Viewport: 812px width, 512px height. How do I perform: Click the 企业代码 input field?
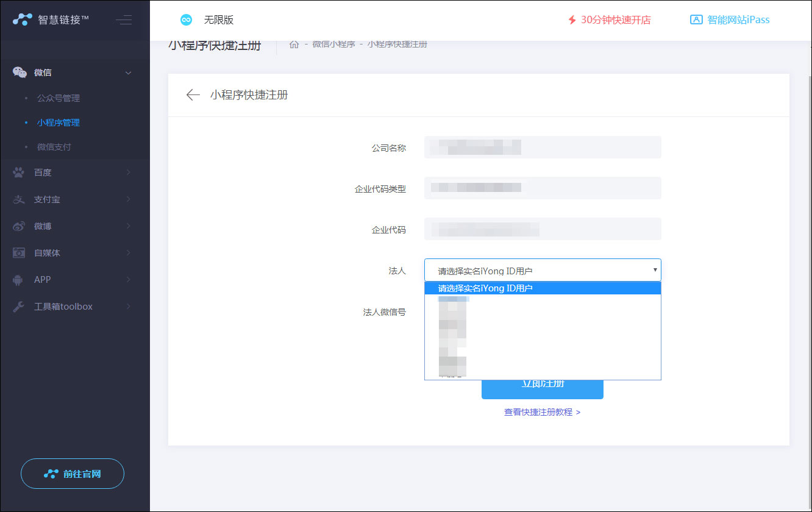click(543, 229)
